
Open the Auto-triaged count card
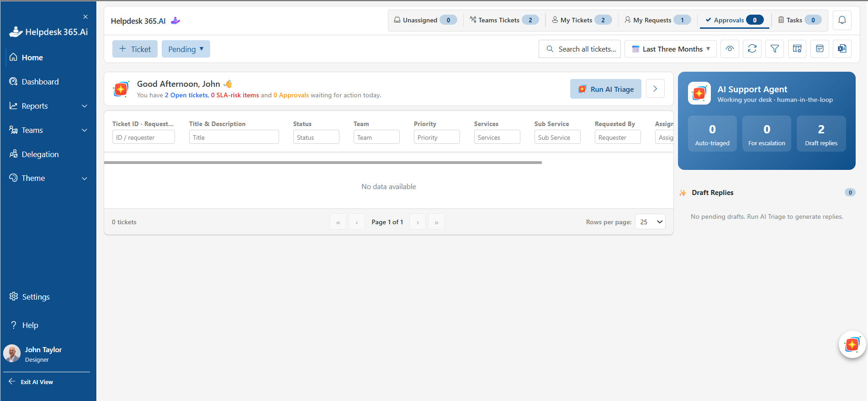pos(712,133)
